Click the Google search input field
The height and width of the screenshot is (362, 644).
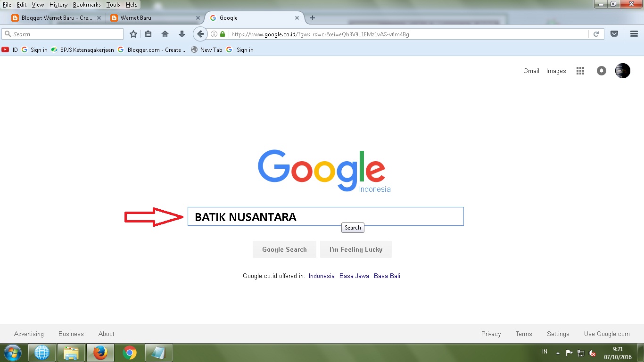pos(326,216)
